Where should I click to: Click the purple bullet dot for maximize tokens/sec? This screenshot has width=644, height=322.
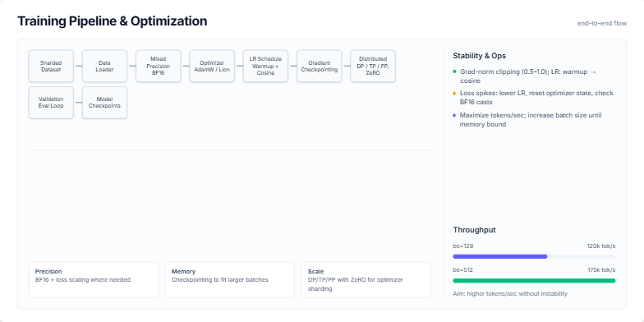[454, 115]
